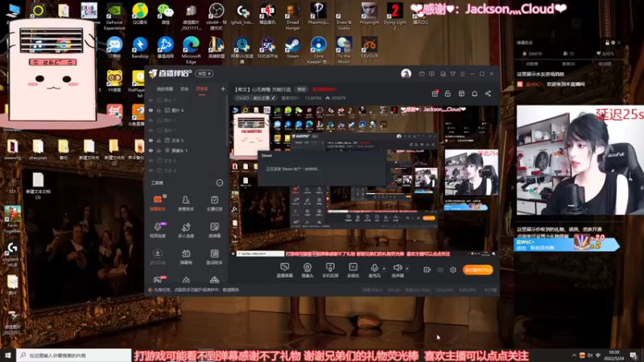Open the 类型 dropdown beside the logo

coord(204,73)
